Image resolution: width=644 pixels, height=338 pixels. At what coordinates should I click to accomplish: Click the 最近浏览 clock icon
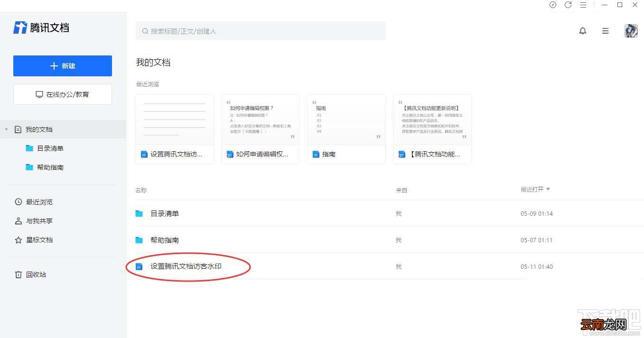tap(19, 202)
